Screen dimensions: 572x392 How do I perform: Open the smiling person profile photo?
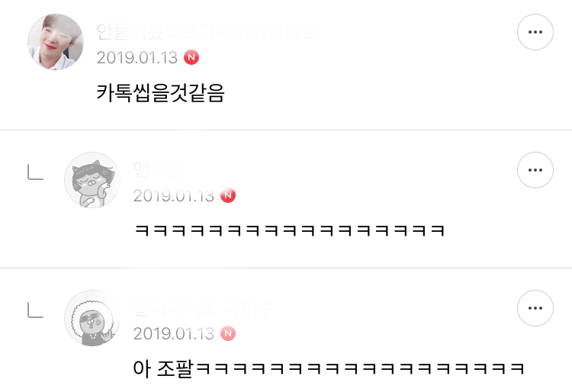pos(56,42)
